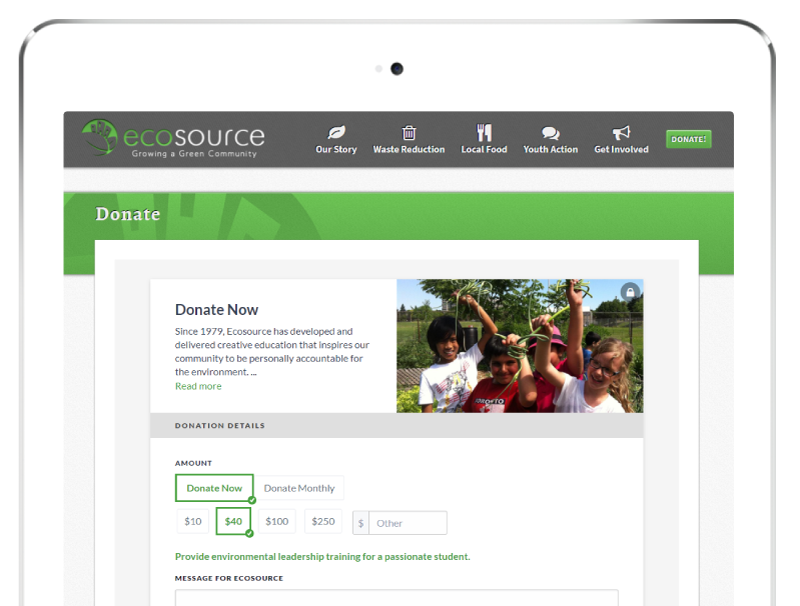
Task: Choose the $10 donation amount
Action: point(193,522)
